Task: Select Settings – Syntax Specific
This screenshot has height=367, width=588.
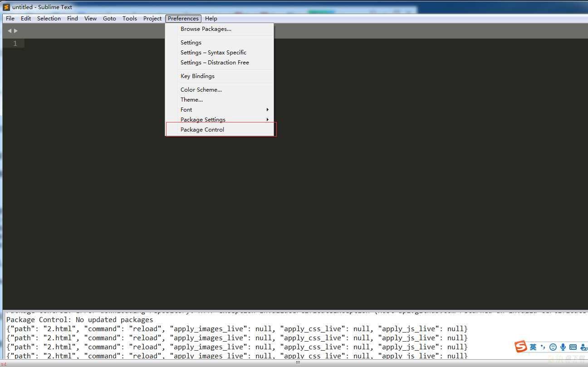Action: 220,53
